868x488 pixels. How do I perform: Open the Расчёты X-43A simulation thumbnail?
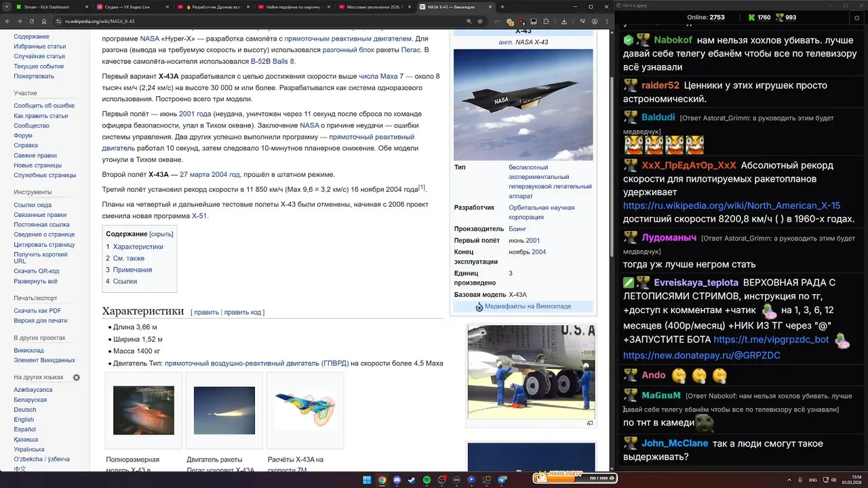[x=305, y=409]
